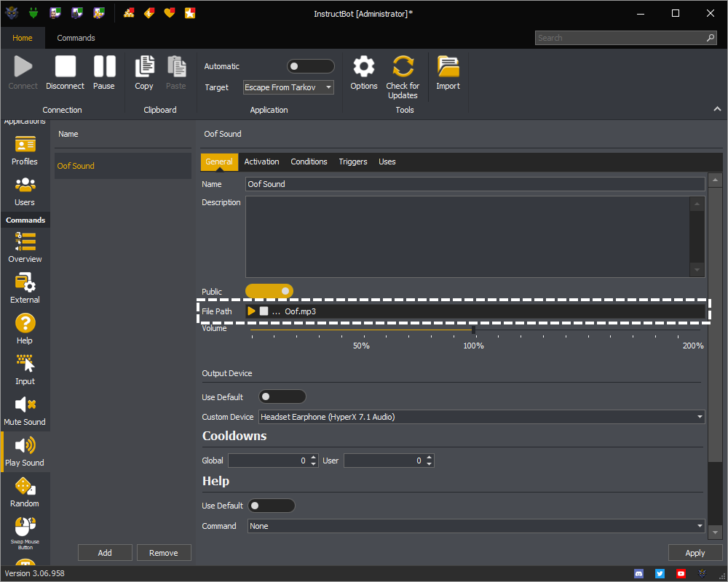Screen dimensions: 728x582
Task: Open External commands in sidebar
Action: (x=25, y=289)
